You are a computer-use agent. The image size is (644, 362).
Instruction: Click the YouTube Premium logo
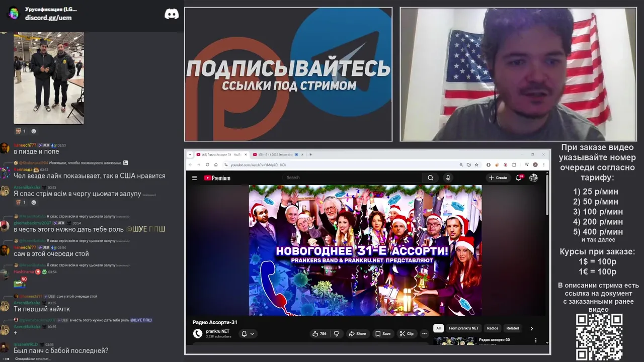pos(217,178)
